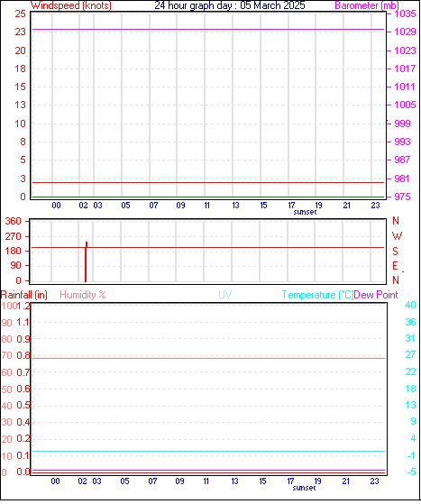The height and width of the screenshot is (504, 421).
Task: Click rainfall scale value 0.6
Action: (23, 389)
